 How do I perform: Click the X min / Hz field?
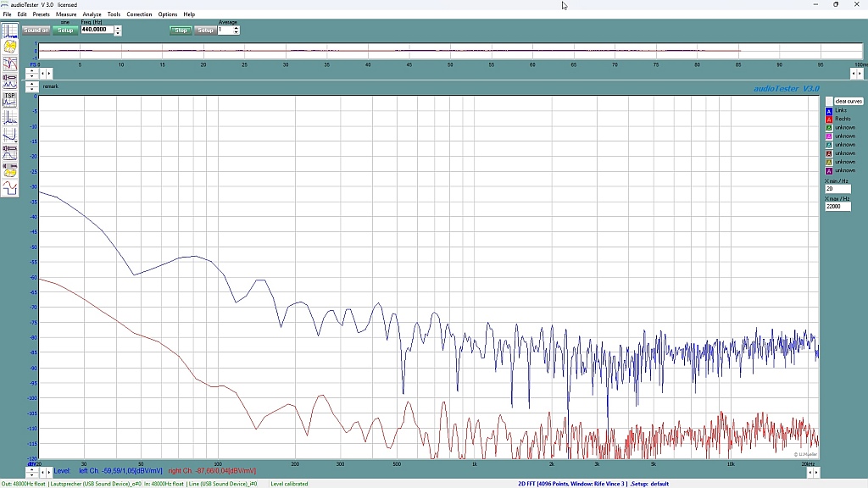pos(837,189)
